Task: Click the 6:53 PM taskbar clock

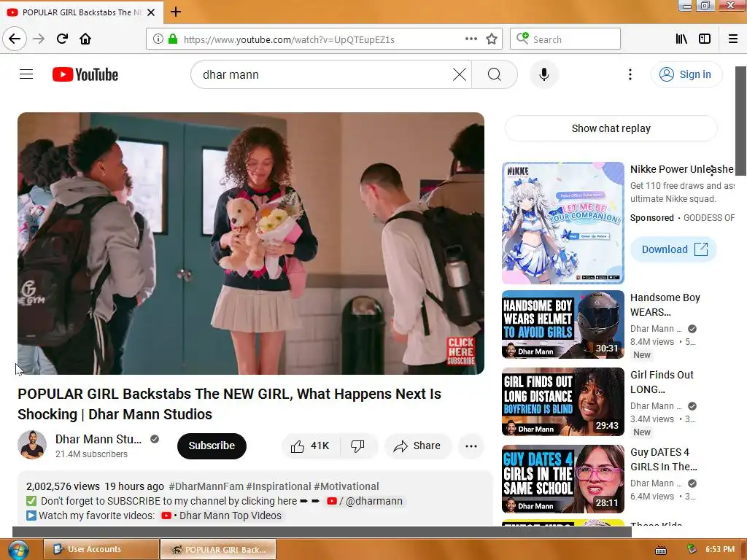Action: [720, 549]
